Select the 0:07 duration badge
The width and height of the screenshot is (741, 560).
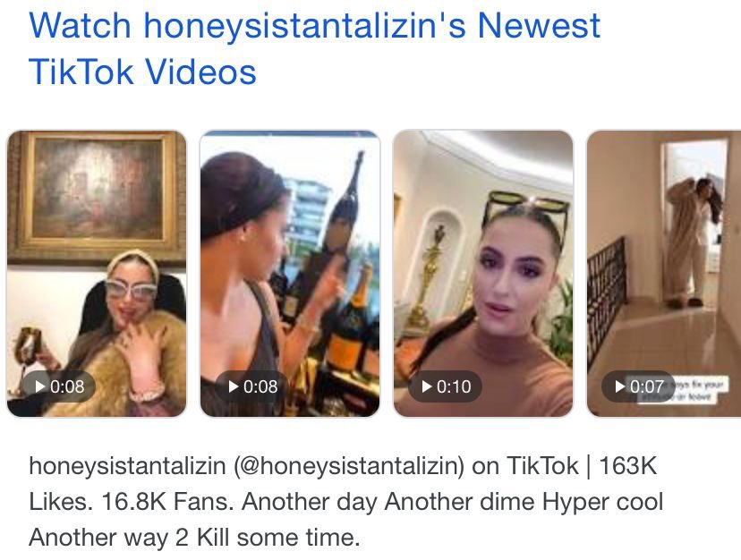638,386
